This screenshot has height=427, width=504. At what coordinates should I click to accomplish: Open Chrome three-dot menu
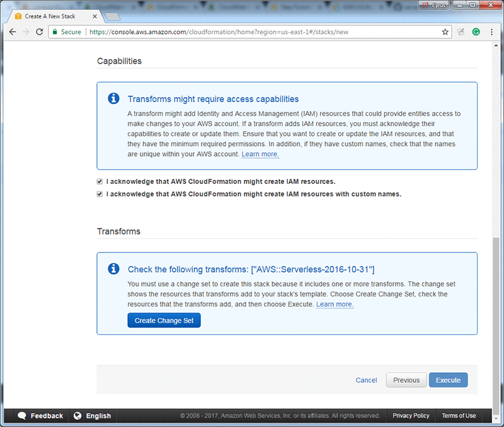point(491,32)
